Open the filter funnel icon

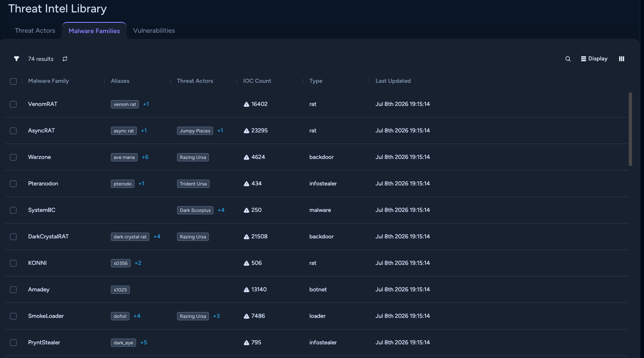pyautogui.click(x=17, y=59)
